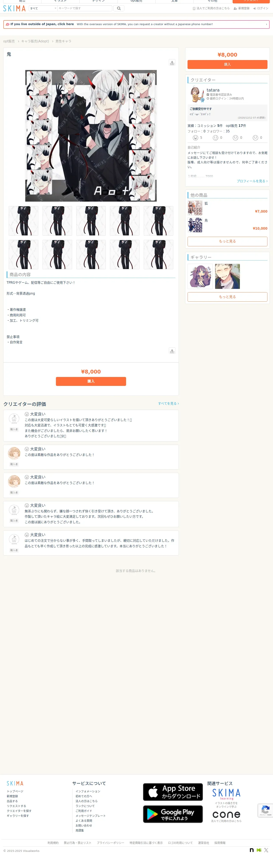Click the Google Play download badge
This screenshot has height=868, width=273.
[173, 814]
